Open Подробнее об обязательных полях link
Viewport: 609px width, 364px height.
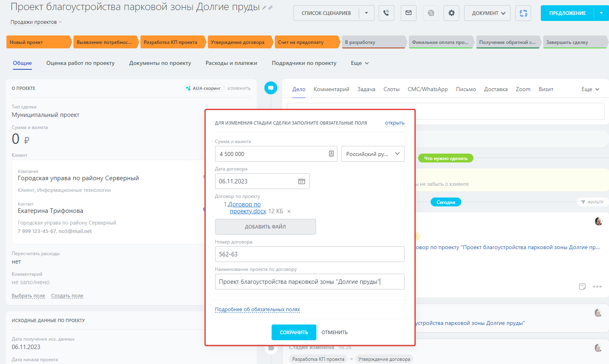click(x=257, y=310)
